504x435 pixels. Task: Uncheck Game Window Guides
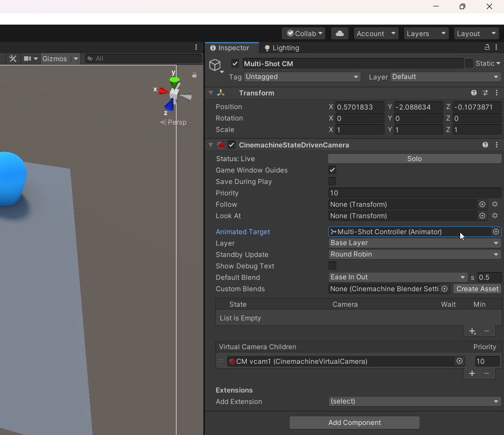pyautogui.click(x=332, y=170)
